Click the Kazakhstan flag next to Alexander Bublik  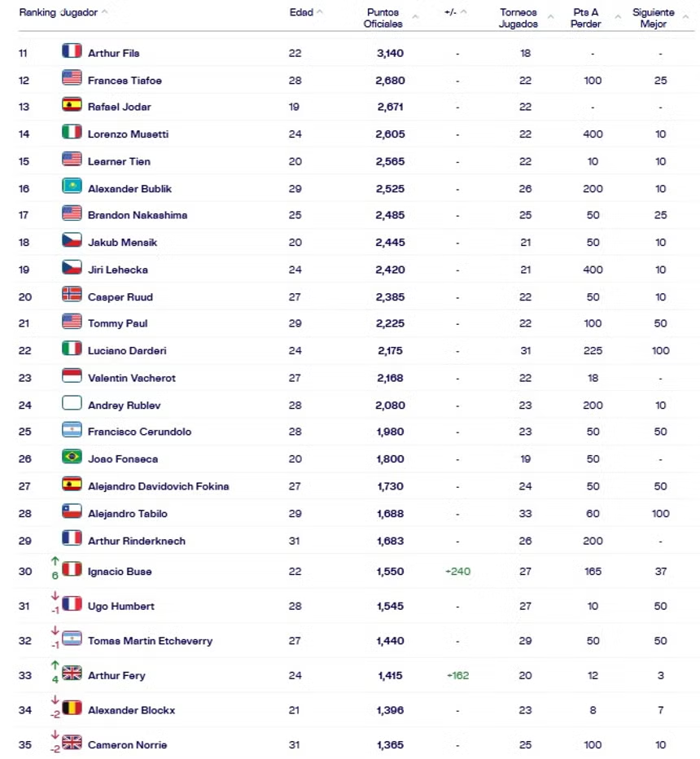(72, 186)
